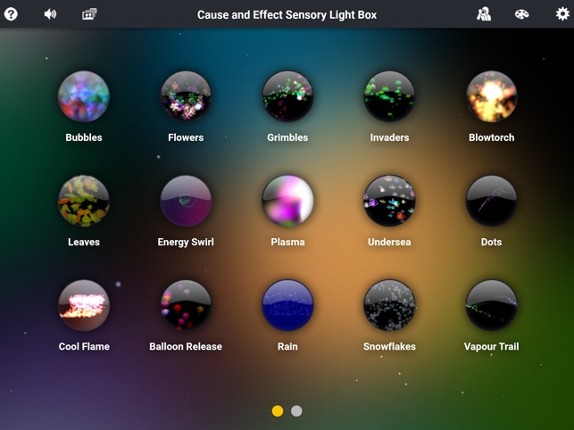Click the Flowers text label
The image size is (574, 430).
click(186, 138)
